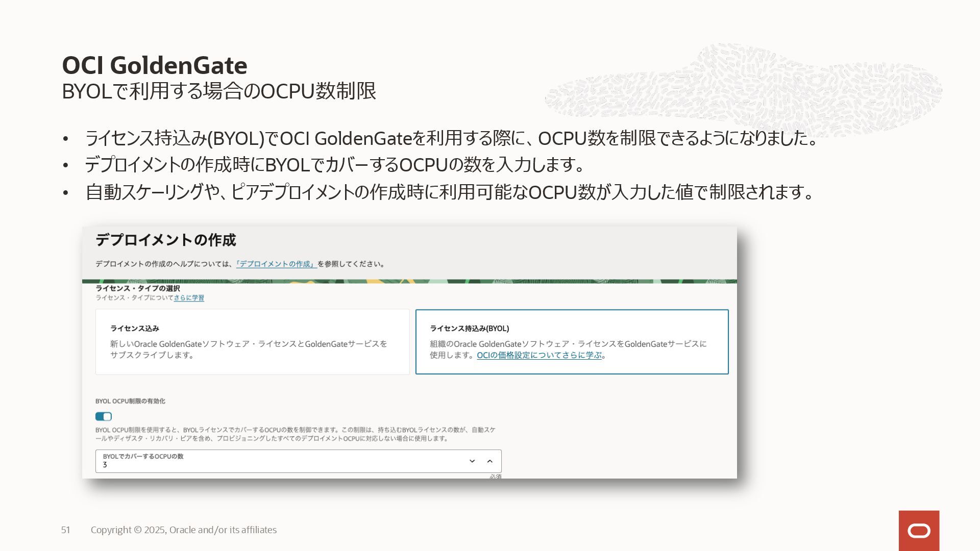This screenshot has height=551, width=980.
Task: Click the BYOLで利用する場合のOCPU数制限 subtitle
Action: tap(219, 91)
